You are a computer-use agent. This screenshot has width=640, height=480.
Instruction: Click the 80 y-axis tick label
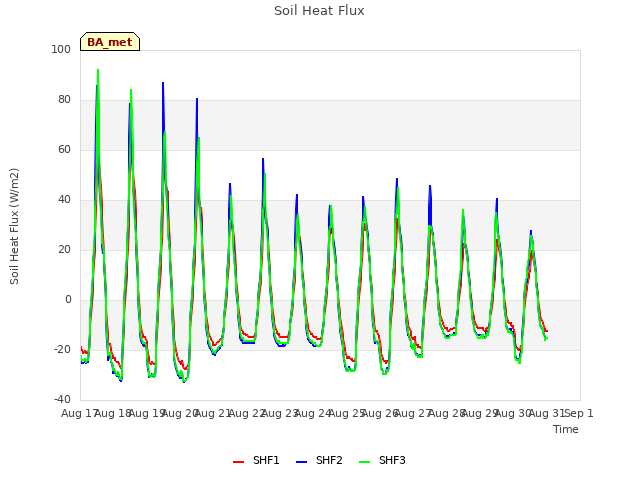pyautogui.click(x=64, y=100)
